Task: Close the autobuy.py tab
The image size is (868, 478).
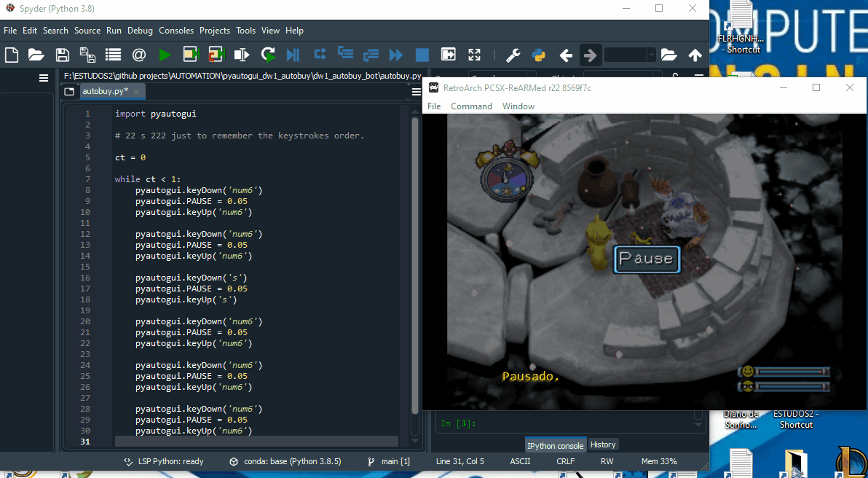Action: tap(138, 91)
